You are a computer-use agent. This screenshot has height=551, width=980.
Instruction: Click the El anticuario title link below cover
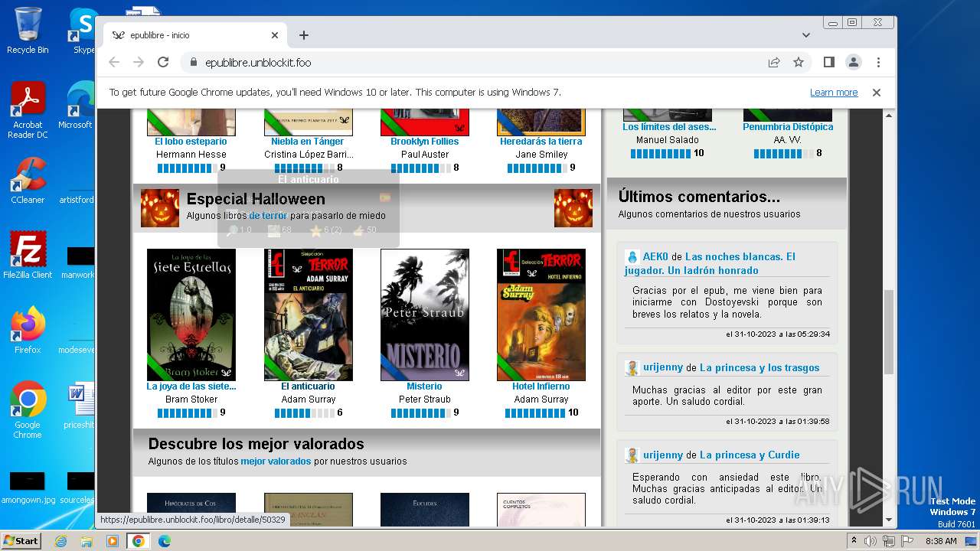pyautogui.click(x=309, y=386)
